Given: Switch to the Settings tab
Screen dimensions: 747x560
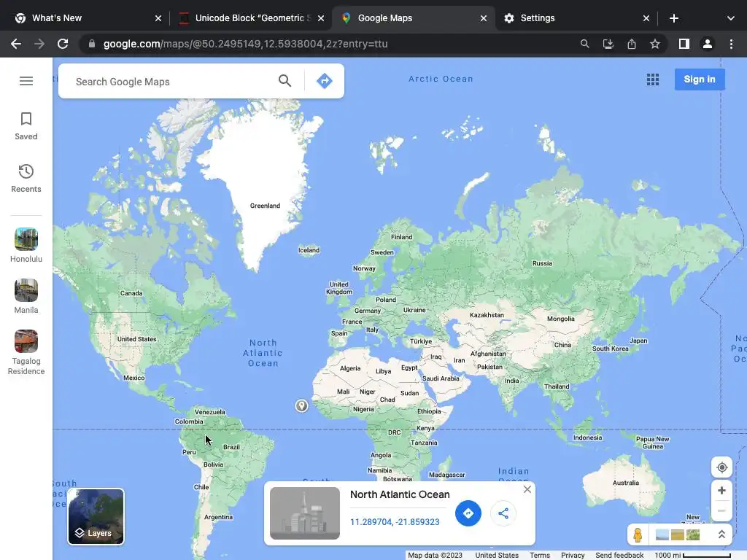Looking at the screenshot, I should coord(575,18).
